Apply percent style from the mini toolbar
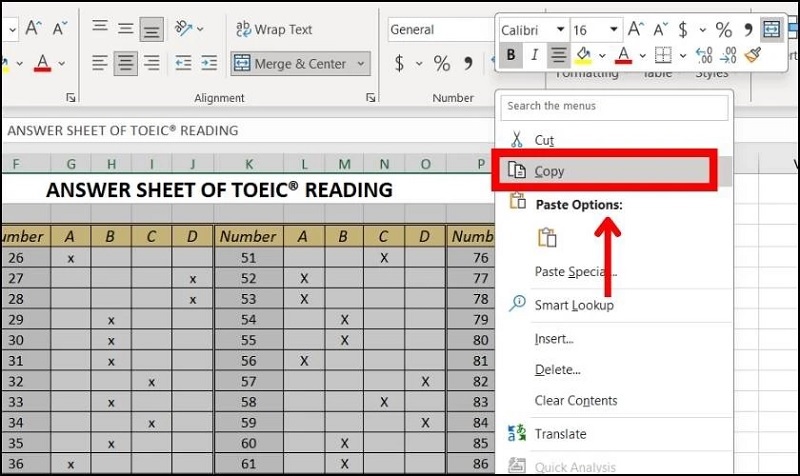 pos(723,29)
